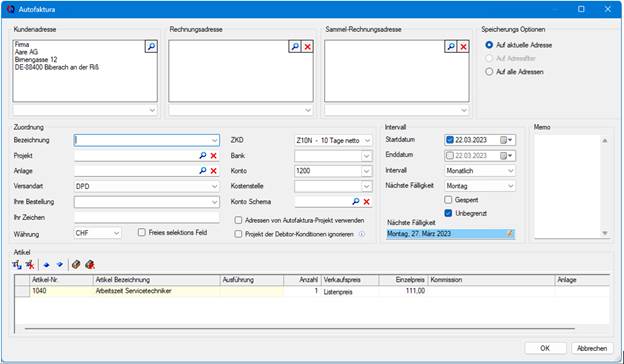Expand the Bank dropdown
This screenshot has width=624, height=364.
point(367,156)
